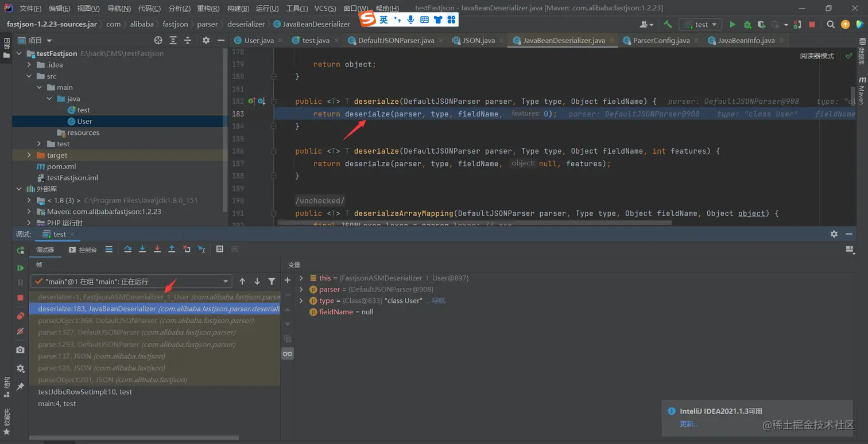The width and height of the screenshot is (868, 444).
Task: Open the 重构(R) menu
Action: coord(208,9)
